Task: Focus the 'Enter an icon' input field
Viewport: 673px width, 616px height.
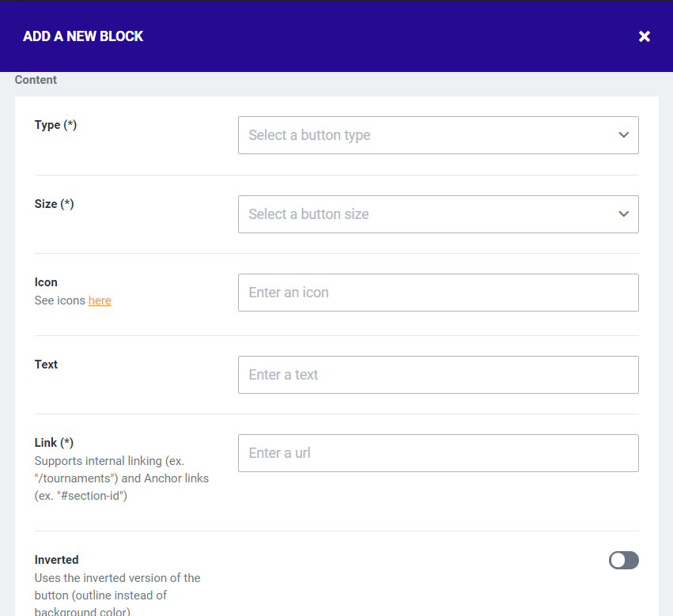Action: coord(437,293)
